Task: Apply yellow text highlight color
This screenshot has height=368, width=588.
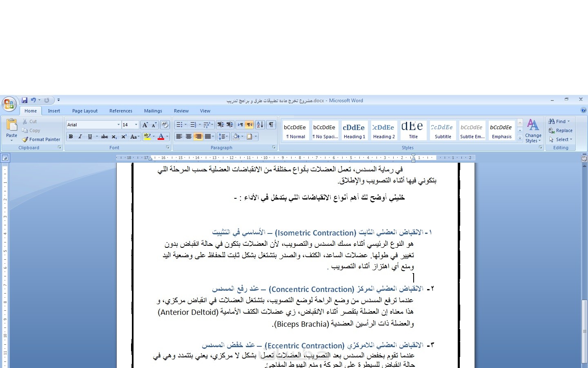Action: (147, 137)
